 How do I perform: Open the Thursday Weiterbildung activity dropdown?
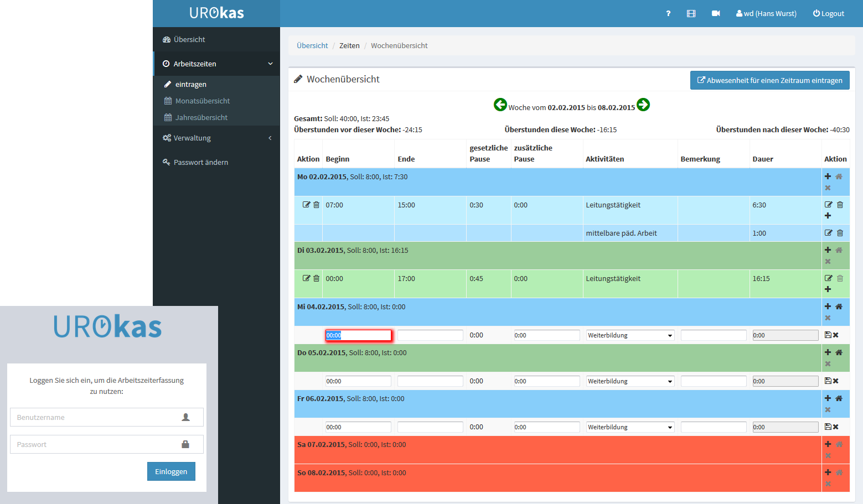click(x=630, y=381)
